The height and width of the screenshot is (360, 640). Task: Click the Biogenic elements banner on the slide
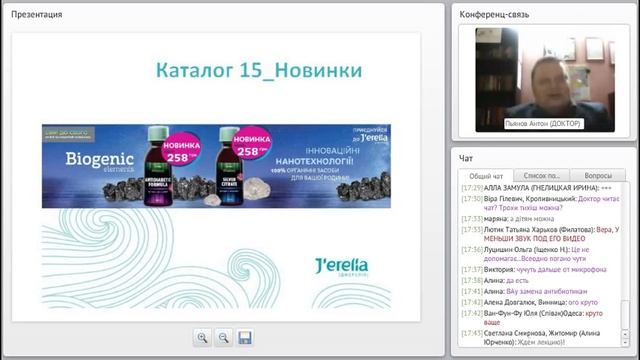click(x=216, y=166)
